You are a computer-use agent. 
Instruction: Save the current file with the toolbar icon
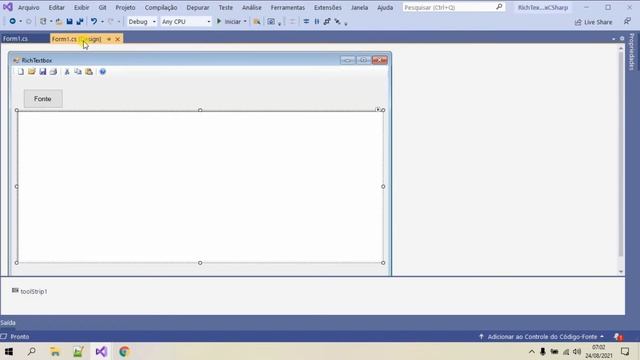pos(69,21)
